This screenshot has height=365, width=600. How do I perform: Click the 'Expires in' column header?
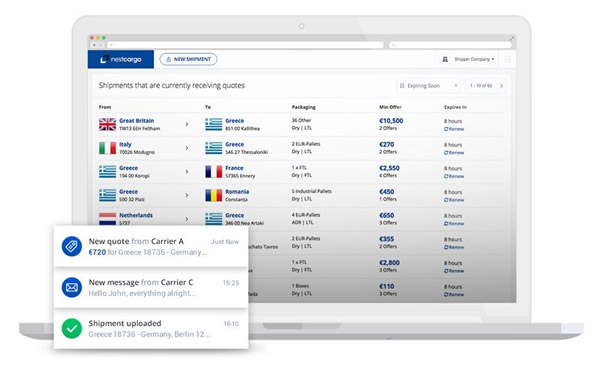click(x=455, y=107)
